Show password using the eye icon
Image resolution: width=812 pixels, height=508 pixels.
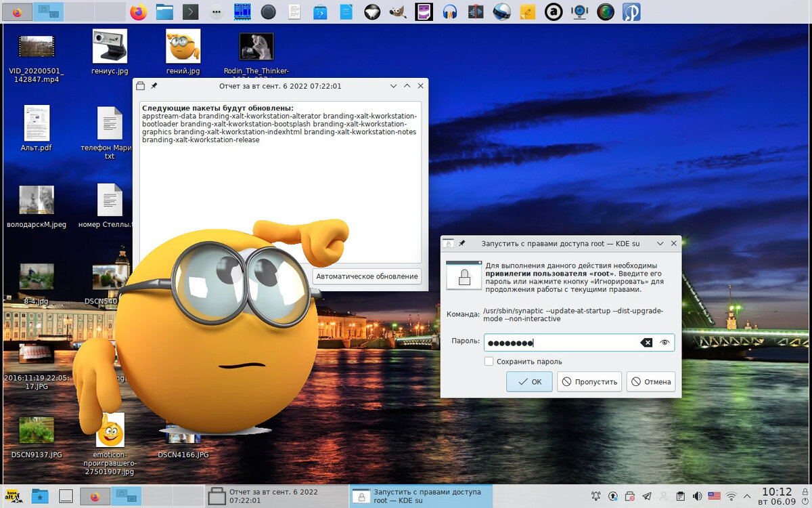pos(664,343)
